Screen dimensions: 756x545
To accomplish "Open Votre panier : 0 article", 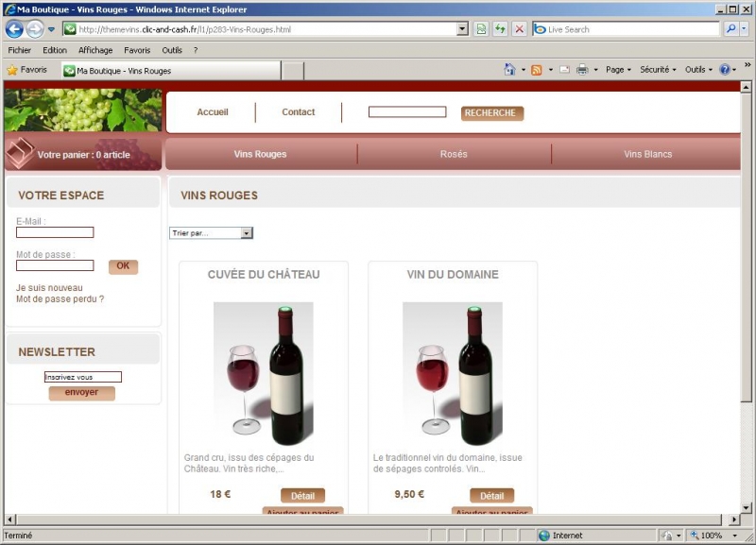I will [x=84, y=155].
